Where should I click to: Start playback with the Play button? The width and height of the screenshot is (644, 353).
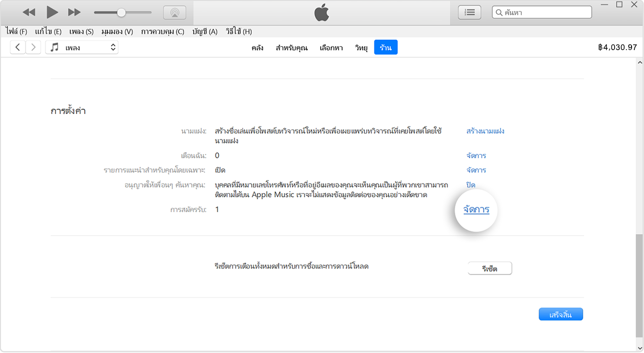(52, 12)
